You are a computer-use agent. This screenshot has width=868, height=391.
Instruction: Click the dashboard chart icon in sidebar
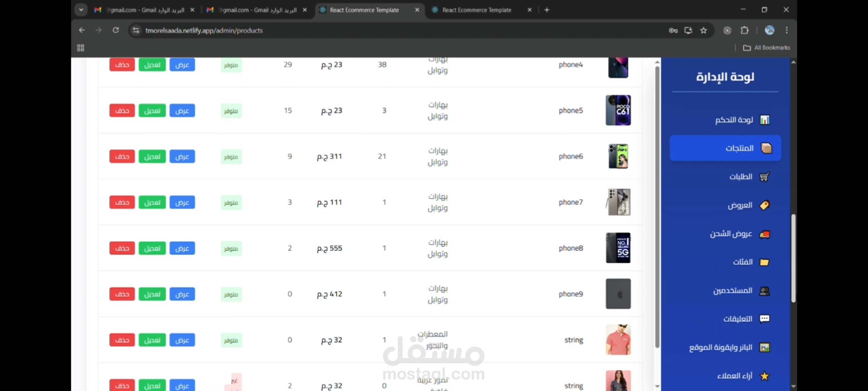(764, 120)
